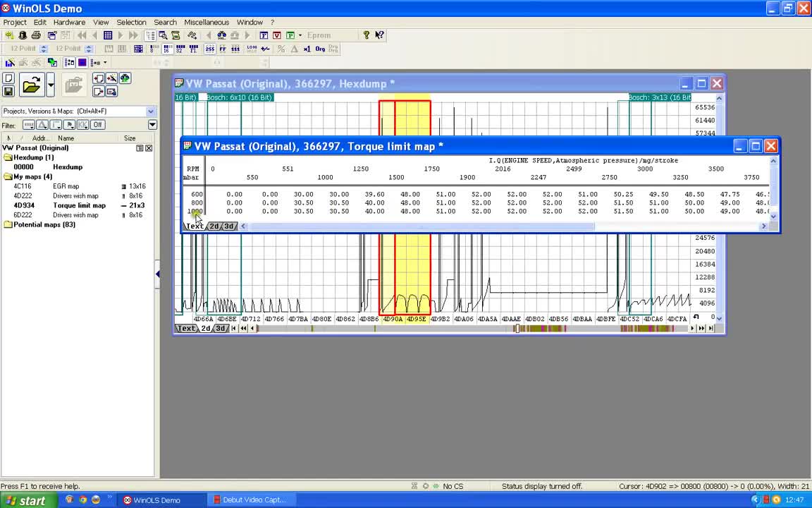Image resolution: width=812 pixels, height=508 pixels.
Task: Open the flag filter dropdown button
Action: coord(69,124)
